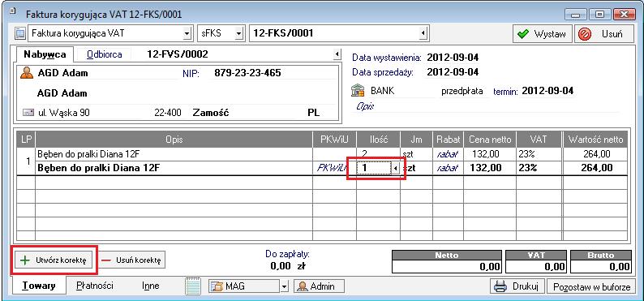Image resolution: width=644 pixels, height=301 pixels.
Task: Click the Do zapłaty amount 0,00 zł
Action: click(x=288, y=266)
